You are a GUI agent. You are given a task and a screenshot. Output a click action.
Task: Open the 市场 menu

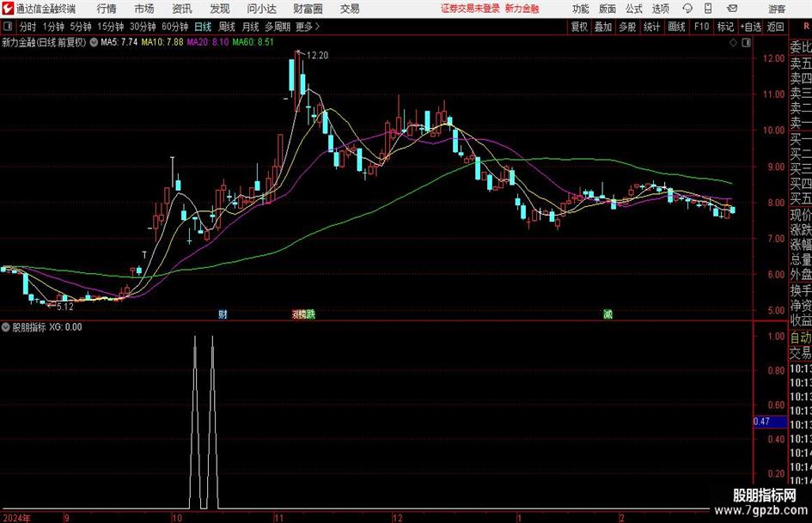pyautogui.click(x=144, y=9)
